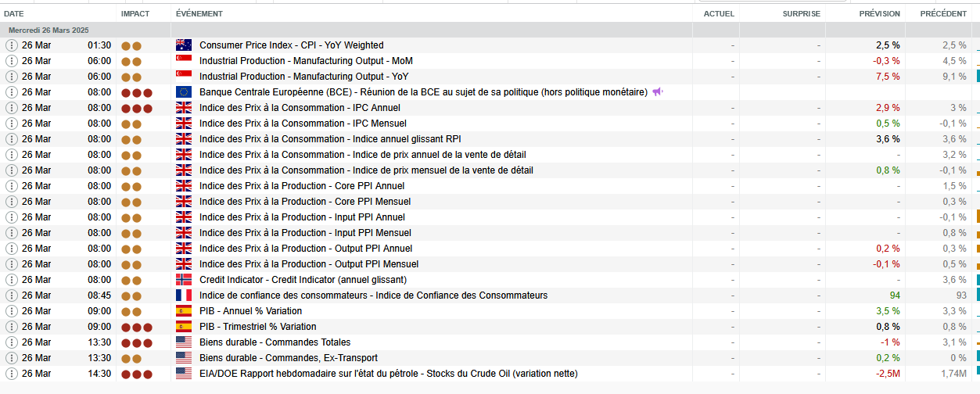Click the PRÉCÉDENT value 9,1 %
Viewport: 980px width, 394px height.
click(954, 77)
